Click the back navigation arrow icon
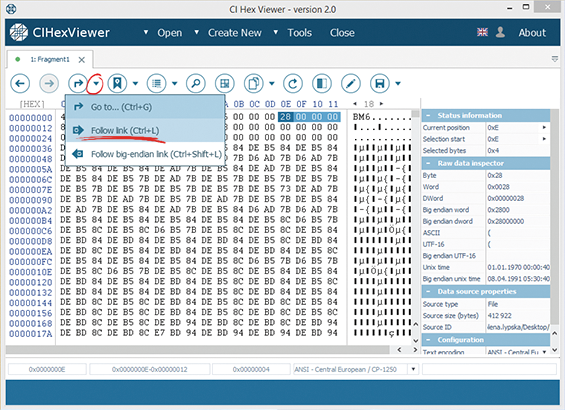The height and width of the screenshot is (410, 565). (20, 84)
